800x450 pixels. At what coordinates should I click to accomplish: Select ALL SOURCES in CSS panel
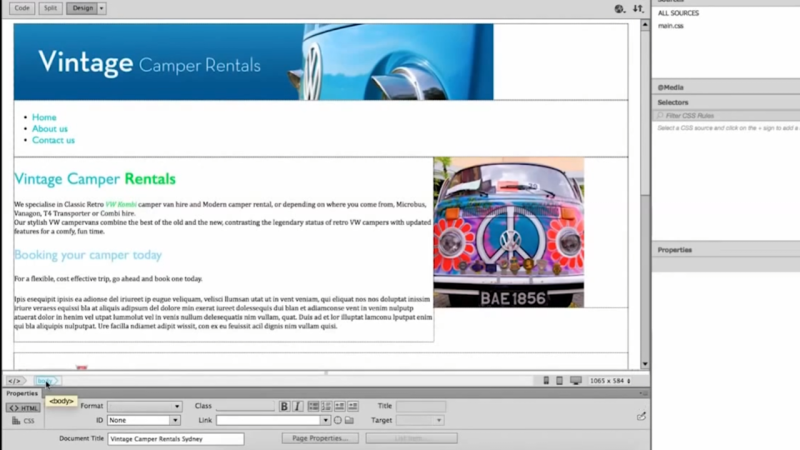[x=678, y=13]
